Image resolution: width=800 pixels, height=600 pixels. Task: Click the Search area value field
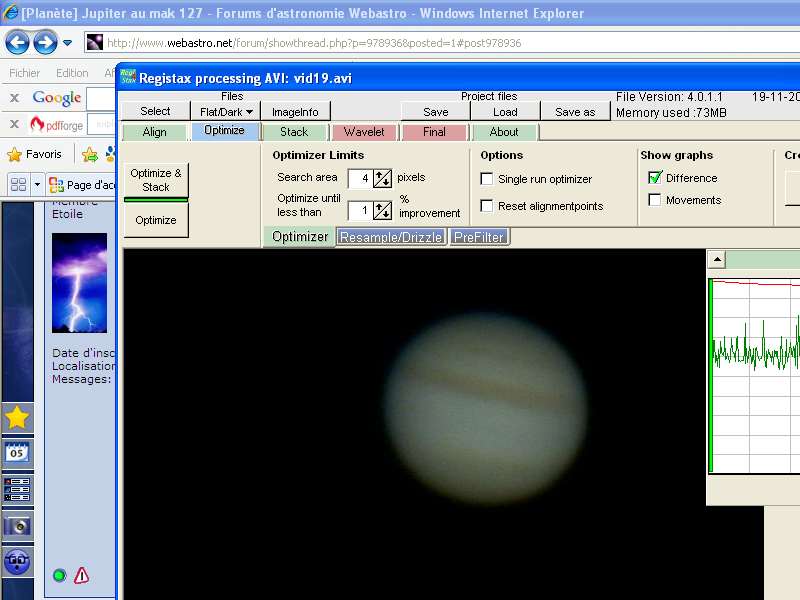[x=359, y=178]
